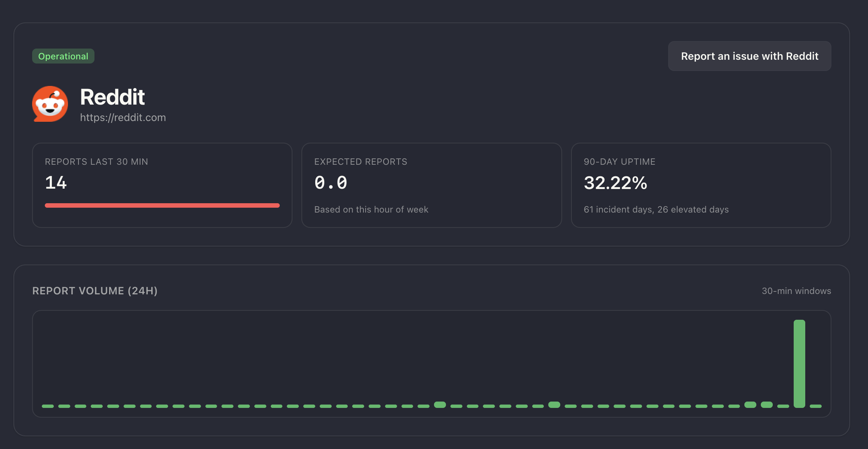
Task: Click the 30-min windows label
Action: (796, 291)
